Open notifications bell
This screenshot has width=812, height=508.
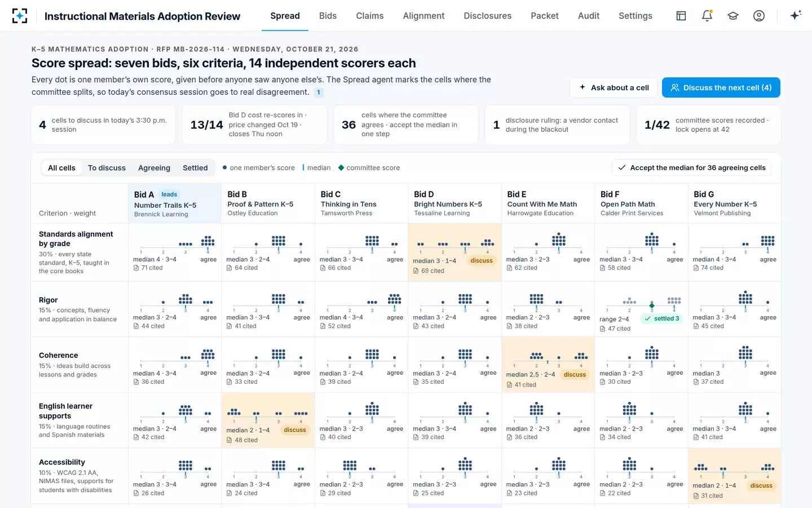(707, 16)
